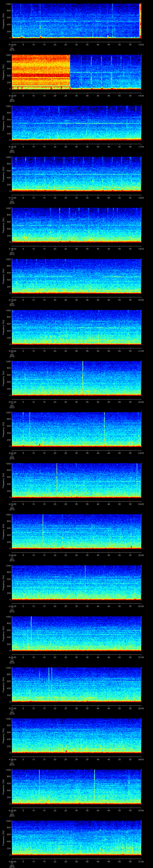The width and height of the screenshot is (153, 868).
Task: Select the spectrogram starting at 4:17:00
Action: [76, 174]
